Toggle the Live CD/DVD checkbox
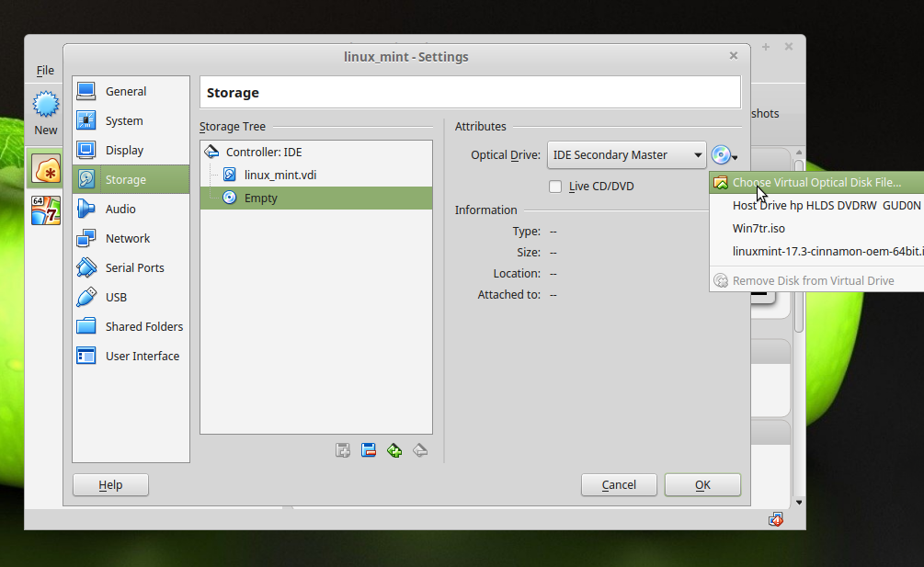924x567 pixels. 555,187
